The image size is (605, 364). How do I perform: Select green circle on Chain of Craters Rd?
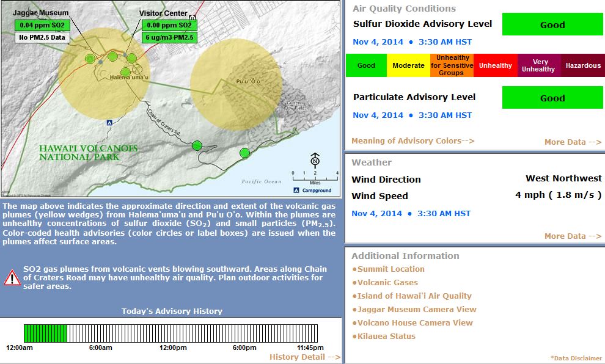click(197, 145)
